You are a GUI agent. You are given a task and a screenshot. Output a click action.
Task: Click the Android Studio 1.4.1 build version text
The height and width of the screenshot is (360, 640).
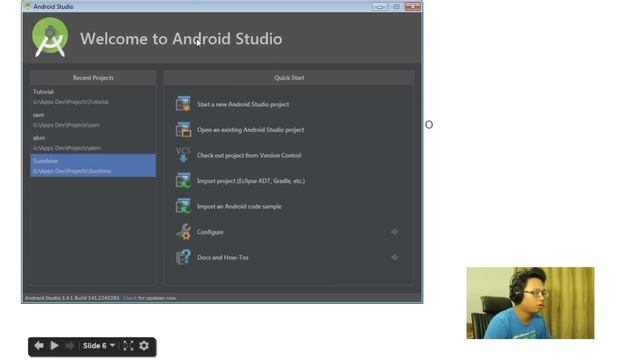(72, 298)
